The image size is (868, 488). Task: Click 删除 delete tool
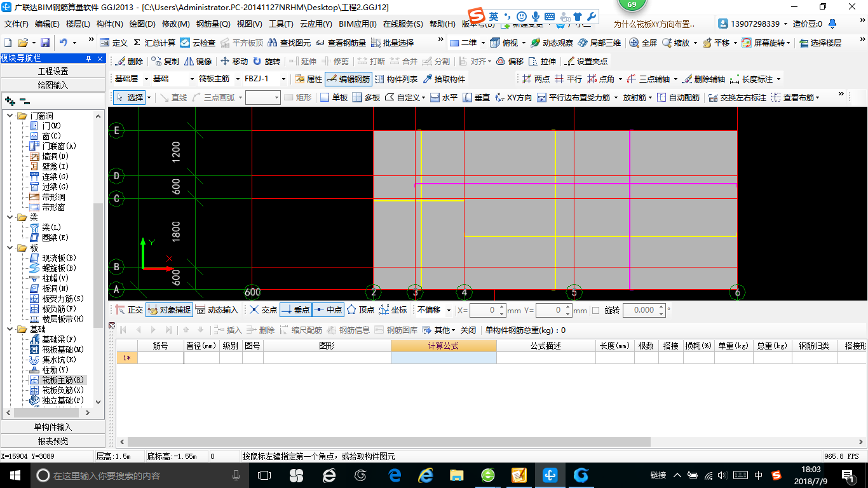(130, 62)
